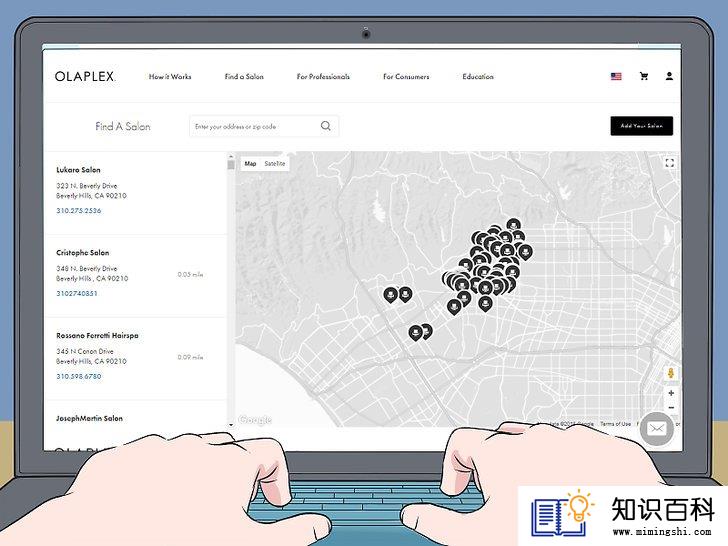Click address 345 N Canon Drive
Screen dimensions: 728x546
tap(85, 351)
